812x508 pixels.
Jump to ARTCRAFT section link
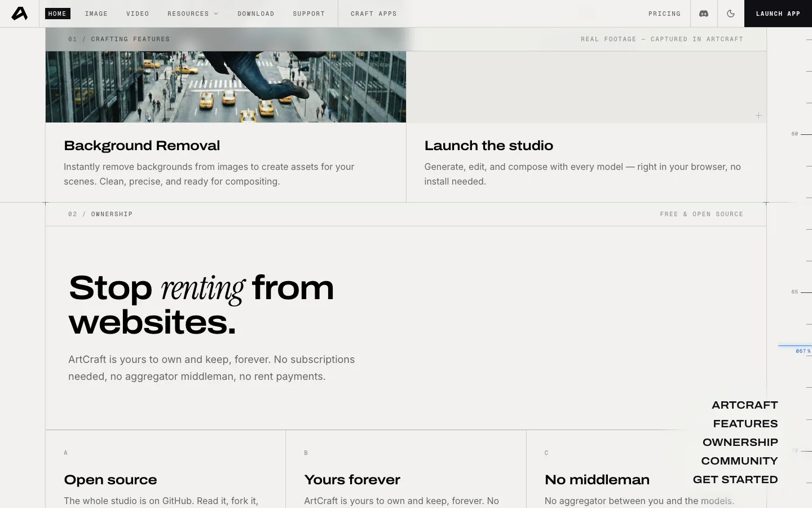coord(744,405)
